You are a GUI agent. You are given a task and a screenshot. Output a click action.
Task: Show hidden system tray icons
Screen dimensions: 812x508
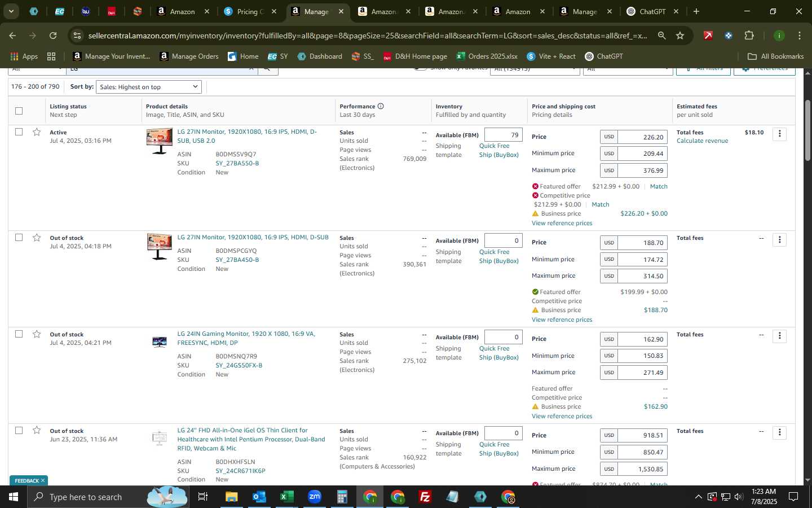tap(698, 497)
